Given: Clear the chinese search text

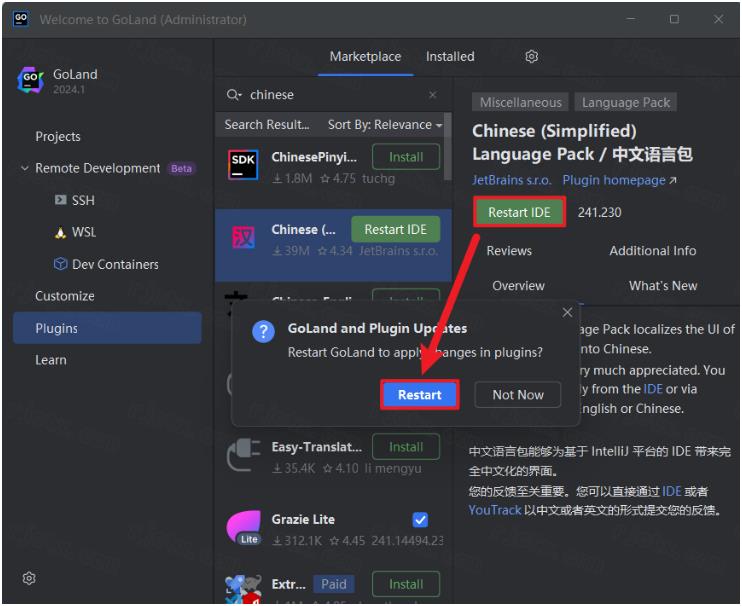Looking at the screenshot, I should point(433,95).
